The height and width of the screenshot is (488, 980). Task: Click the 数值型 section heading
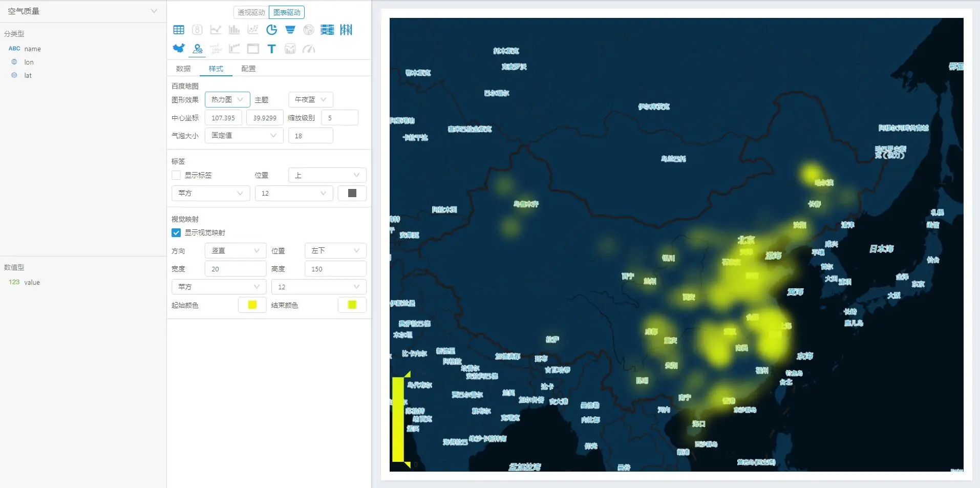pos(14,267)
